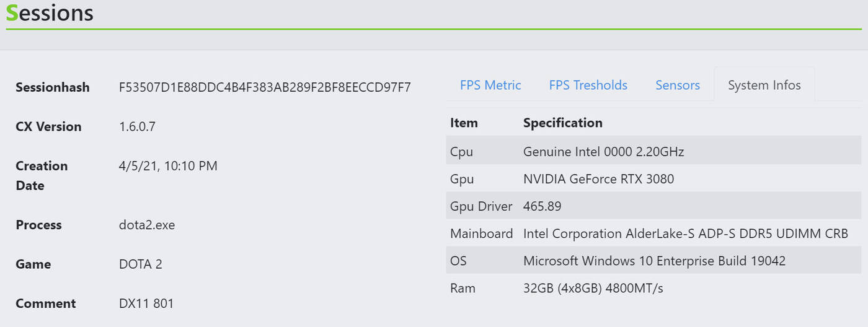Show the Sensors tab
Screen dimensions: 868x327
click(x=678, y=85)
